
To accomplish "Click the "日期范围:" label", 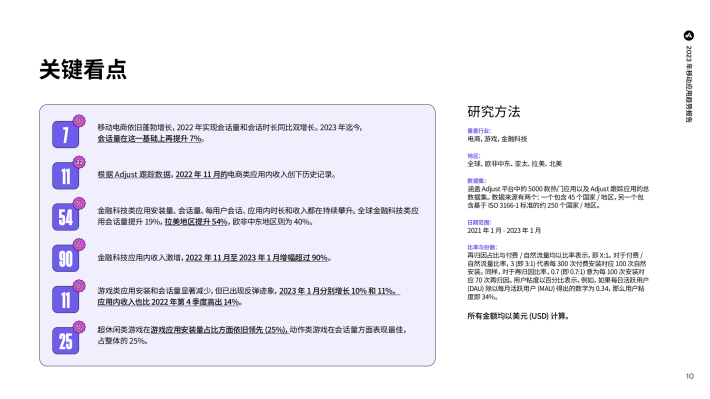I will (479, 222).
